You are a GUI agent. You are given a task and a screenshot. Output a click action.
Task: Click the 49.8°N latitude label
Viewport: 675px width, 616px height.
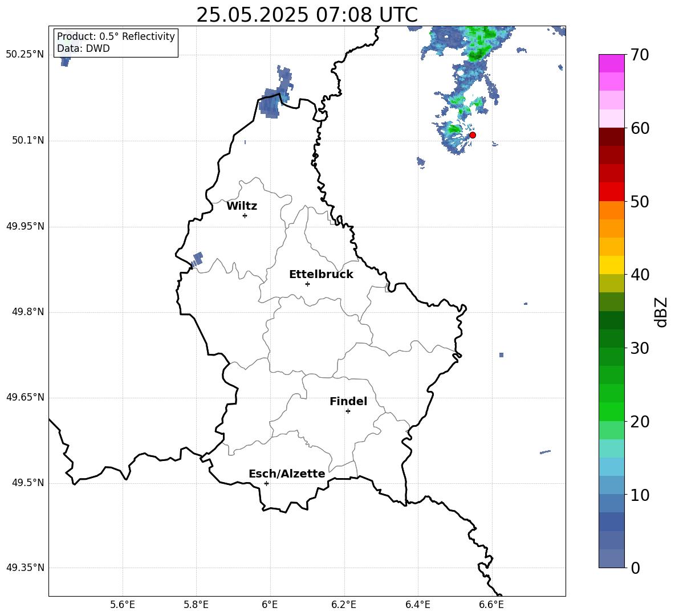click(x=29, y=312)
